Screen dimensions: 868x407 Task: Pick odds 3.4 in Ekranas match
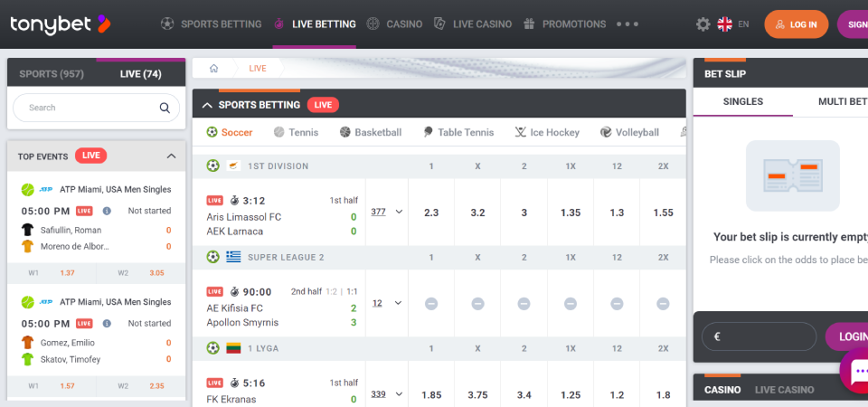coord(524,395)
